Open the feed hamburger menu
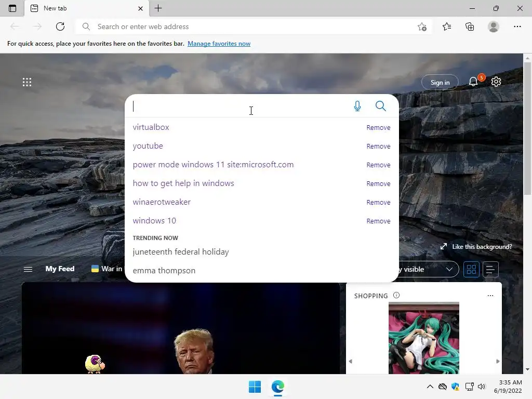Viewport: 532px width, 399px height. [x=28, y=269]
